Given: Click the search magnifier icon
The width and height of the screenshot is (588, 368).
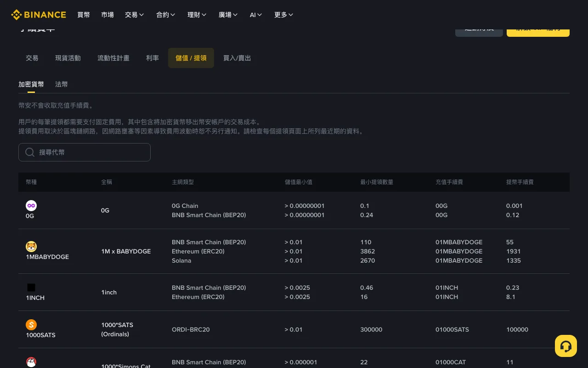Looking at the screenshot, I should pyautogui.click(x=30, y=152).
